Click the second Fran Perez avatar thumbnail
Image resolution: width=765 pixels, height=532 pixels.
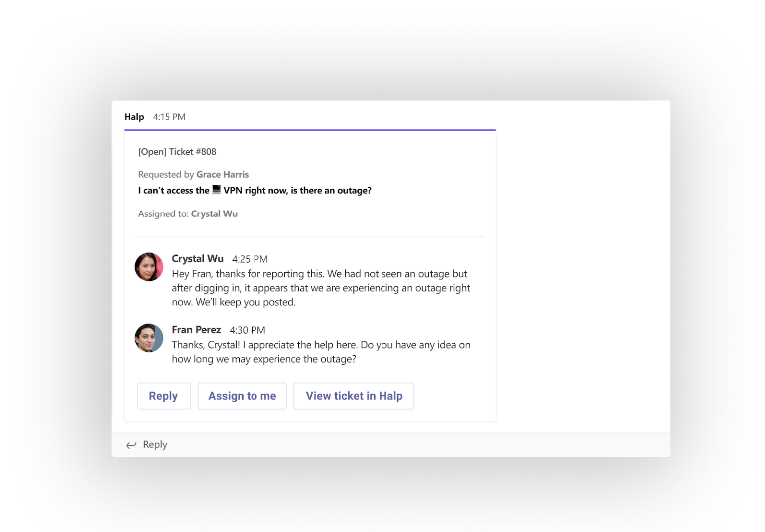[x=149, y=338]
